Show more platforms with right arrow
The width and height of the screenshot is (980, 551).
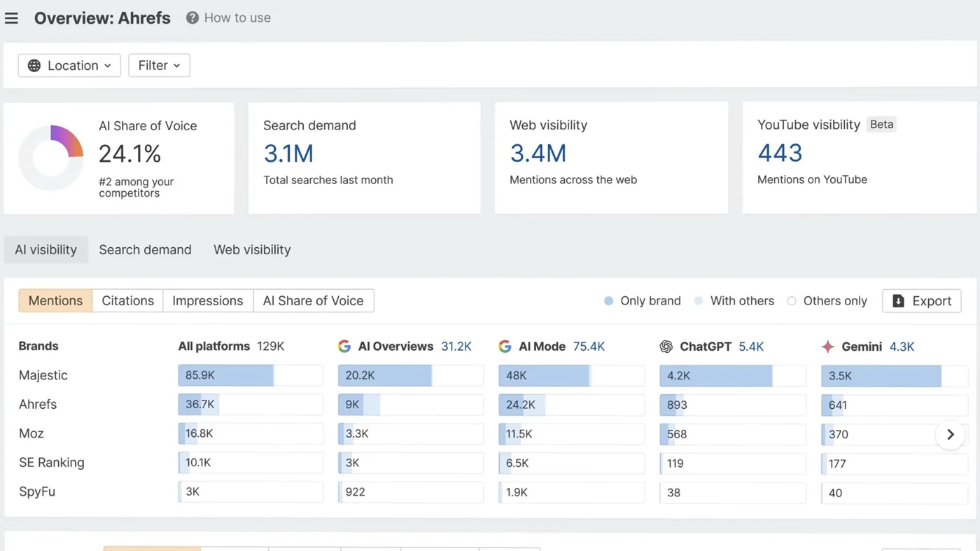950,435
